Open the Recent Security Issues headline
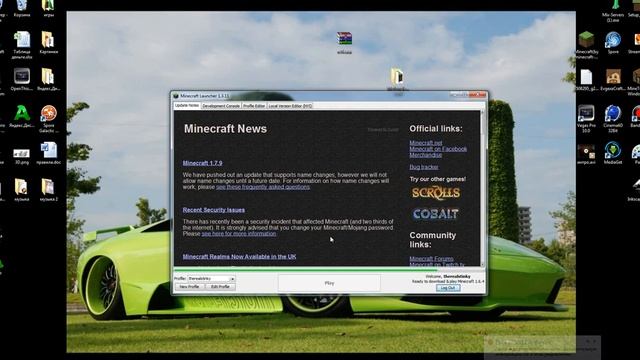The height and width of the screenshot is (360, 640). click(x=214, y=210)
